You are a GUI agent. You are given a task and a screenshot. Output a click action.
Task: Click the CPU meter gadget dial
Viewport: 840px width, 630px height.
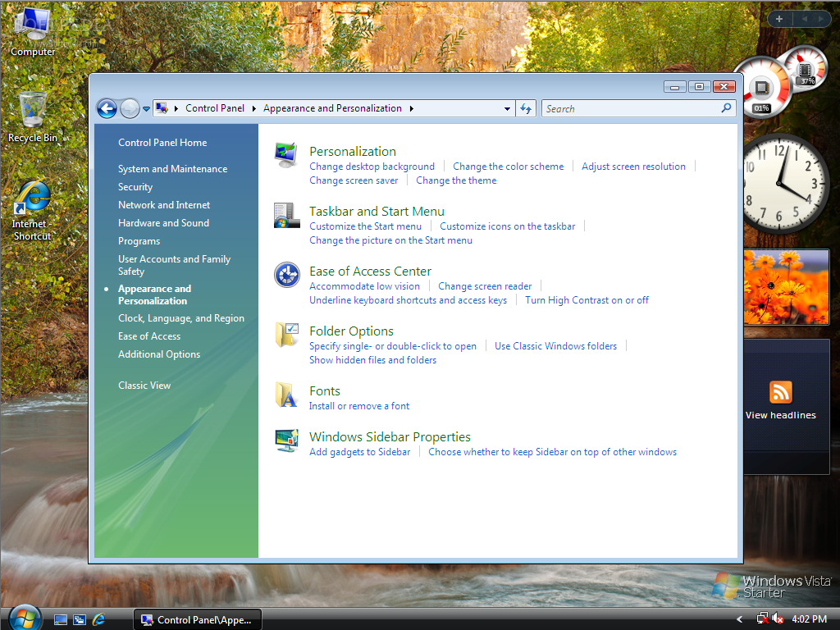(759, 86)
